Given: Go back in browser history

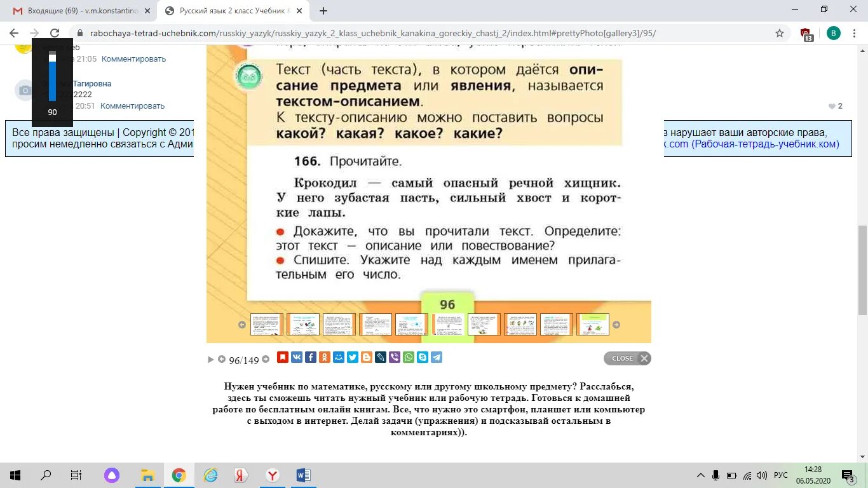Looking at the screenshot, I should click(14, 33).
